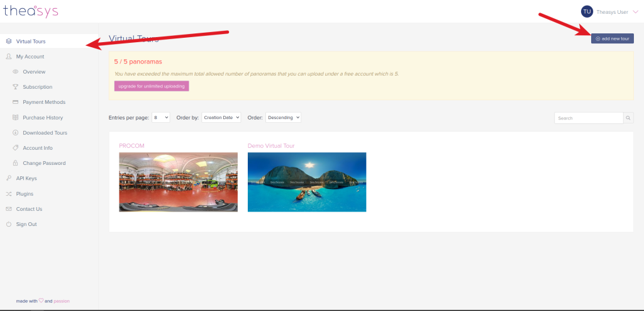The height and width of the screenshot is (311, 644).
Task: Open the Order by Creation Date dropdown
Action: [x=221, y=117]
